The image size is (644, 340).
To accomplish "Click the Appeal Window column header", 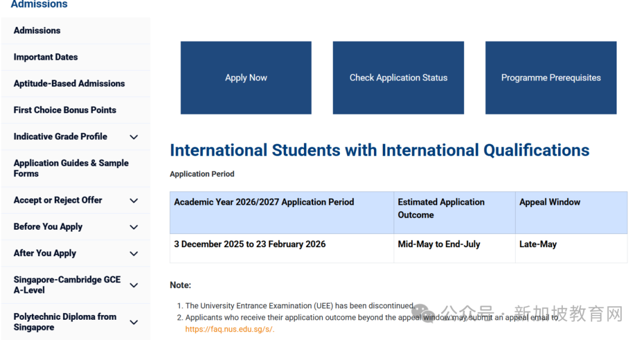I will pos(550,202).
